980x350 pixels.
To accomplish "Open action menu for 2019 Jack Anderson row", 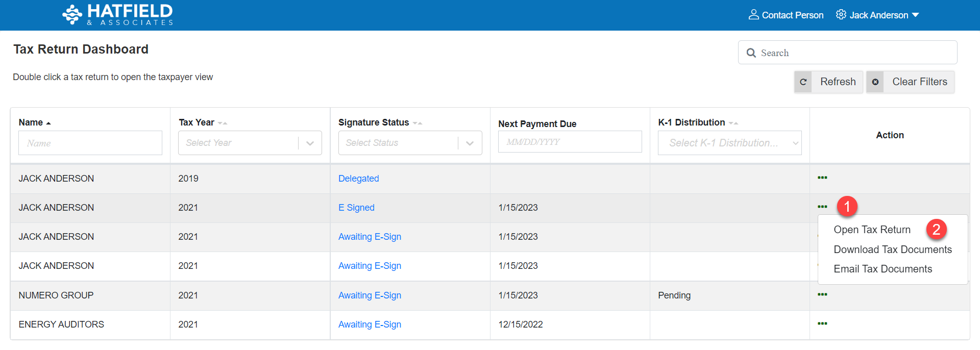I will click(822, 178).
